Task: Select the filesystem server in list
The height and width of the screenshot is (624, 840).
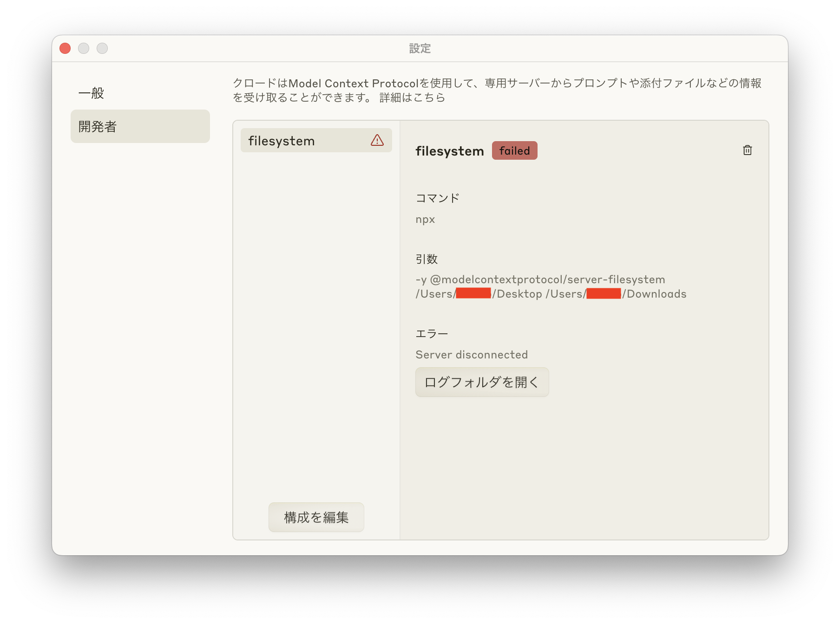Action: tap(316, 140)
